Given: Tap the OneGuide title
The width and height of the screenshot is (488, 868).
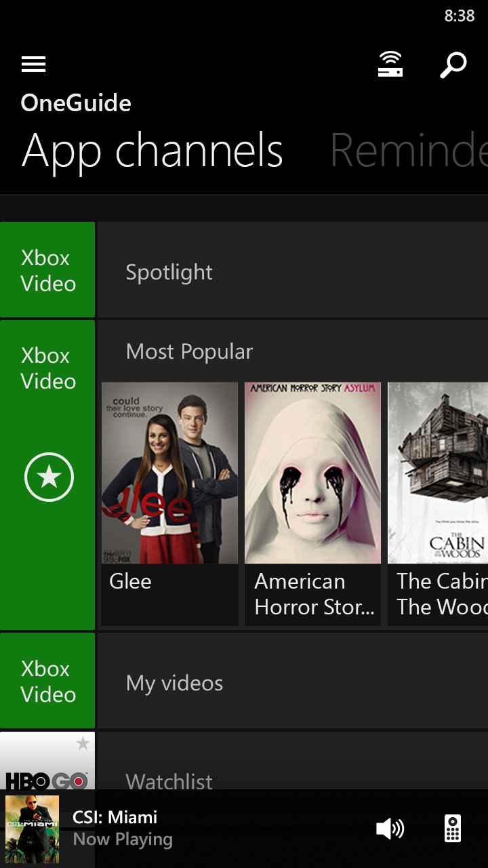Looking at the screenshot, I should pyautogui.click(x=76, y=103).
